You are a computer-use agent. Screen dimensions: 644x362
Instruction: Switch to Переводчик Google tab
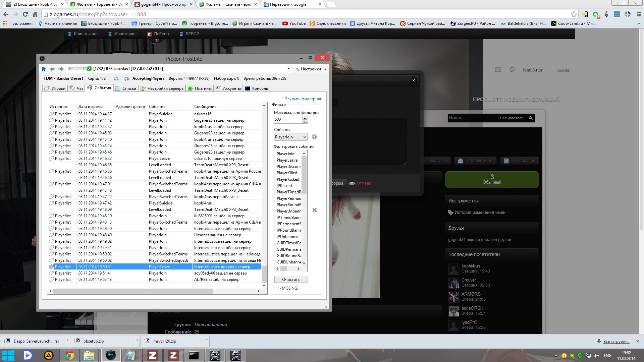coord(292,4)
